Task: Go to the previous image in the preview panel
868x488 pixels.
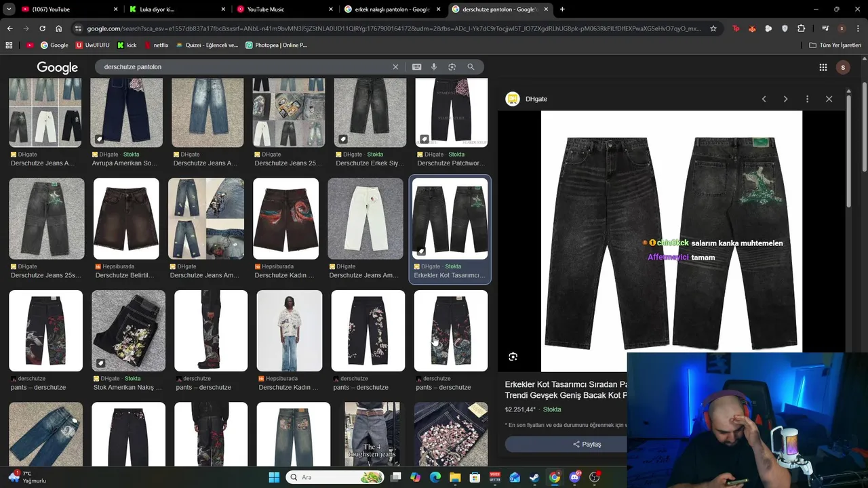Action: click(x=764, y=99)
